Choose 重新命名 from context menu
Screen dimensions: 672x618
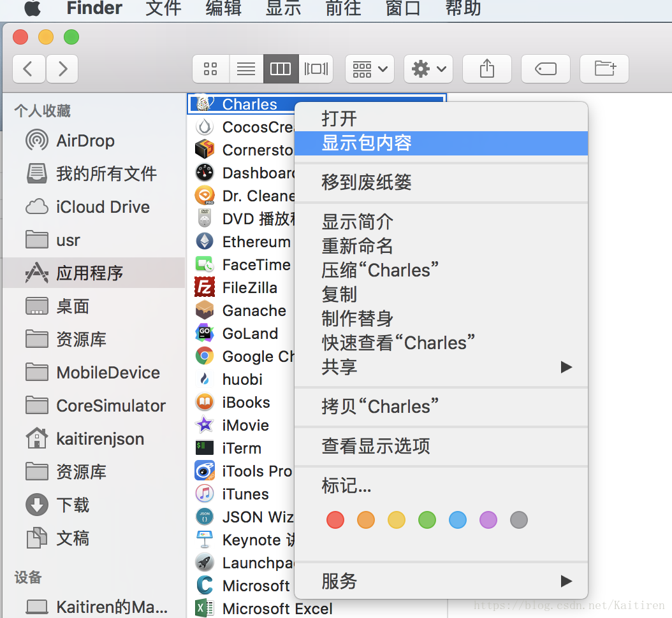tap(441, 247)
